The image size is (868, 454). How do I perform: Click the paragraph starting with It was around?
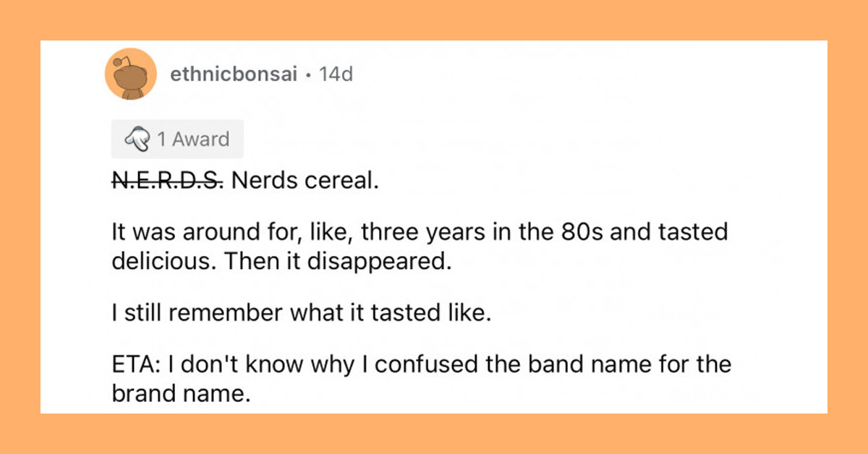click(x=420, y=246)
